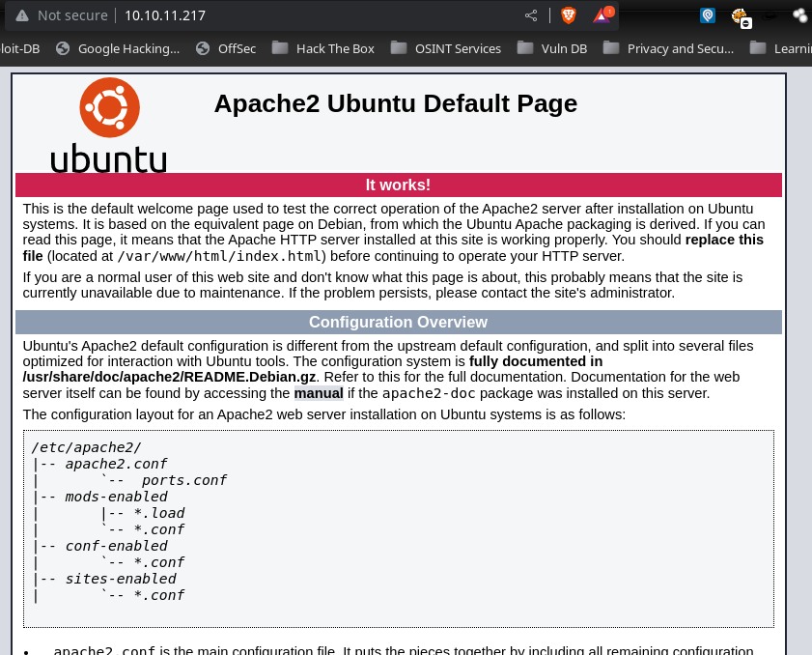Open the Google Hacking bookmark
The width and height of the screenshot is (812, 655).
[x=118, y=48]
